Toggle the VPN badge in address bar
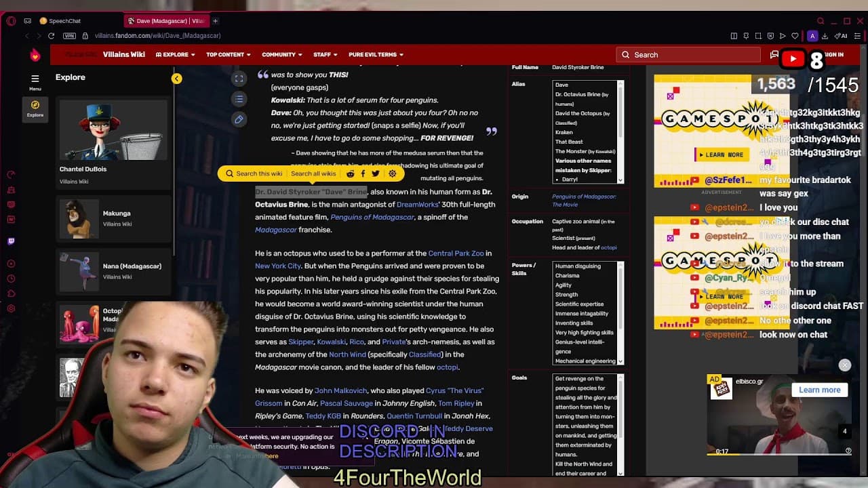 pos(69,35)
